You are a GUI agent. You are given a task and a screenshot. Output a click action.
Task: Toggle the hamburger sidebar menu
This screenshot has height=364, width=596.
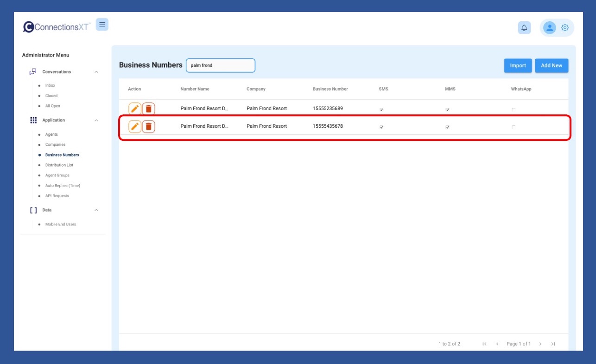pos(102,25)
